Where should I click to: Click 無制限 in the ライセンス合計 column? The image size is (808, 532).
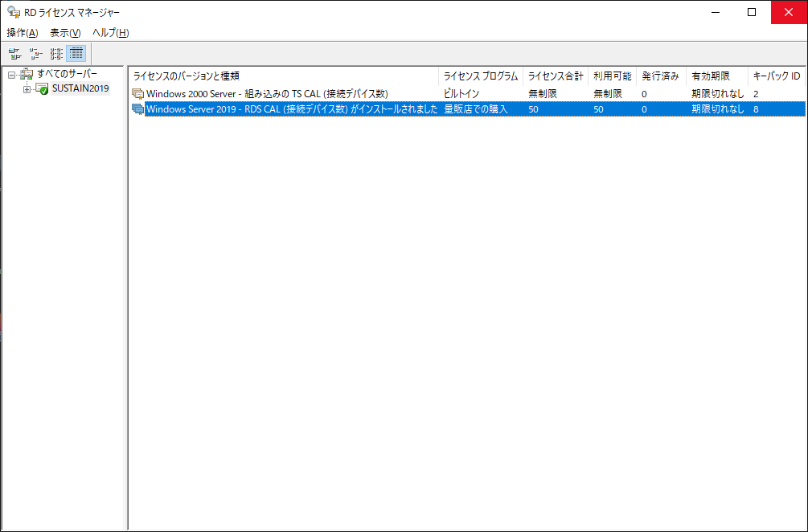tap(543, 94)
